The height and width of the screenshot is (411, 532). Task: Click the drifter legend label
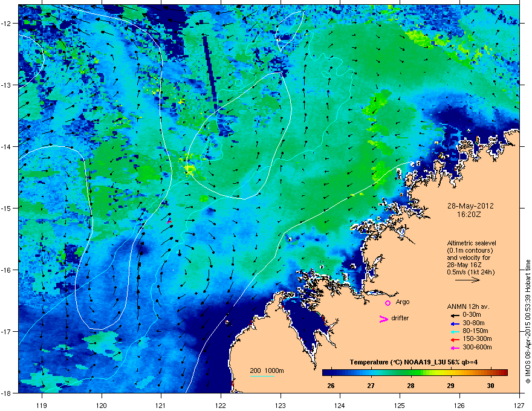click(x=400, y=318)
